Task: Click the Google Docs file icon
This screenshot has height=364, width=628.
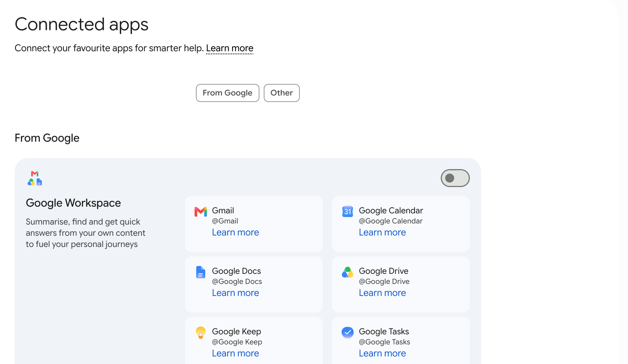Action: (x=201, y=272)
